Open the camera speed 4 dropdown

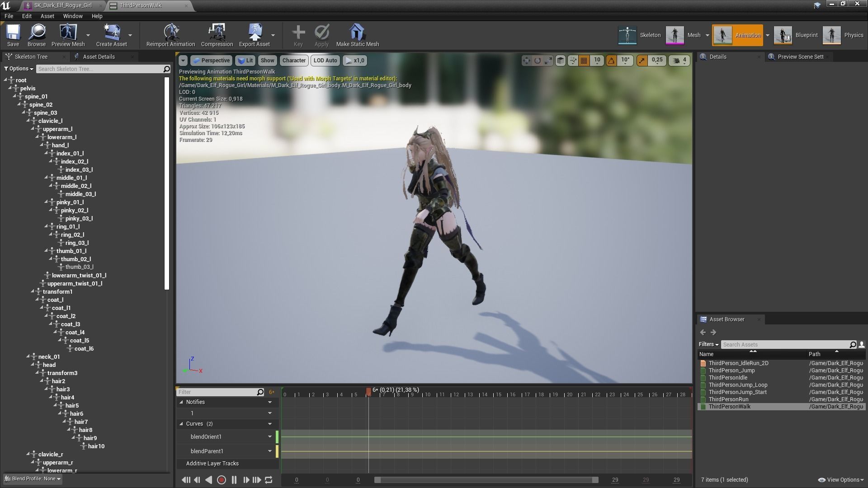click(680, 61)
